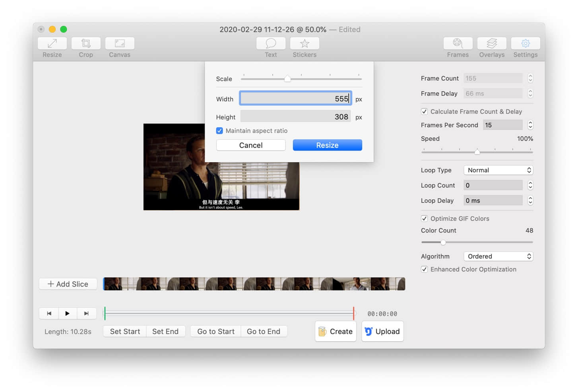578x392 pixels.
Task: Play the GIF preview
Action: (68, 313)
